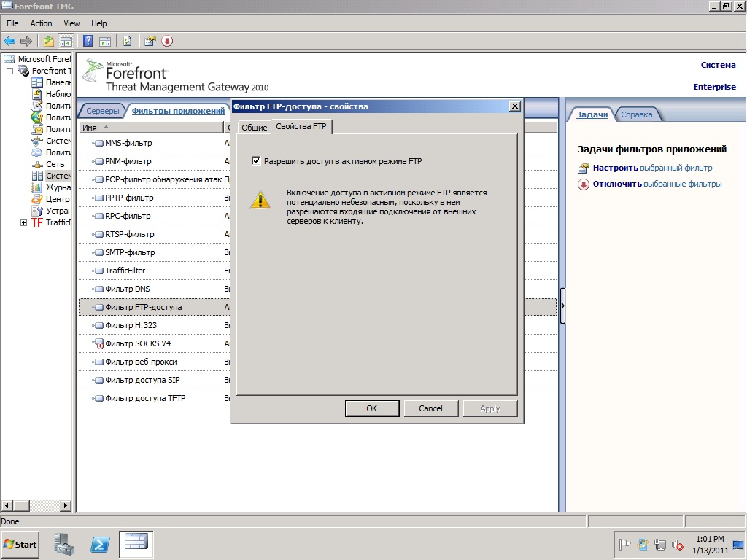Screen dimensions: 747x560
Task: Click the tree pane scrollbar left arrow
Action: (x=6, y=505)
